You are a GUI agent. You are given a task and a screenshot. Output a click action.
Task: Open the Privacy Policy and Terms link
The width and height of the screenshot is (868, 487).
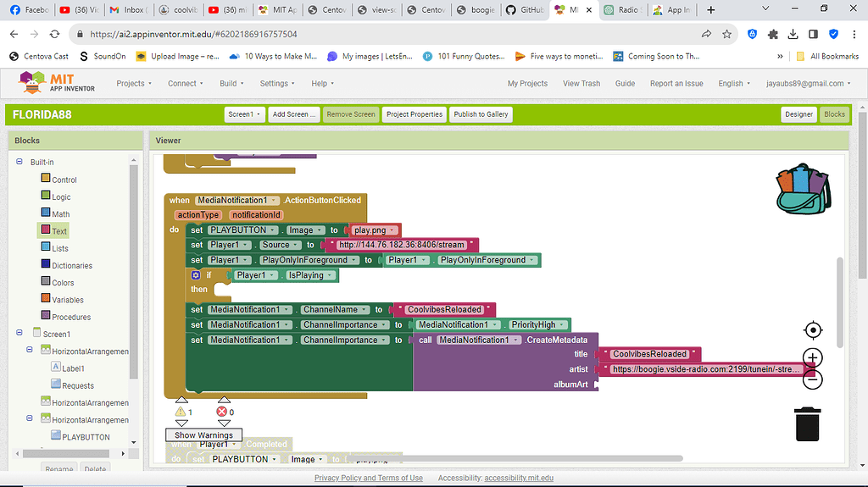tap(368, 479)
